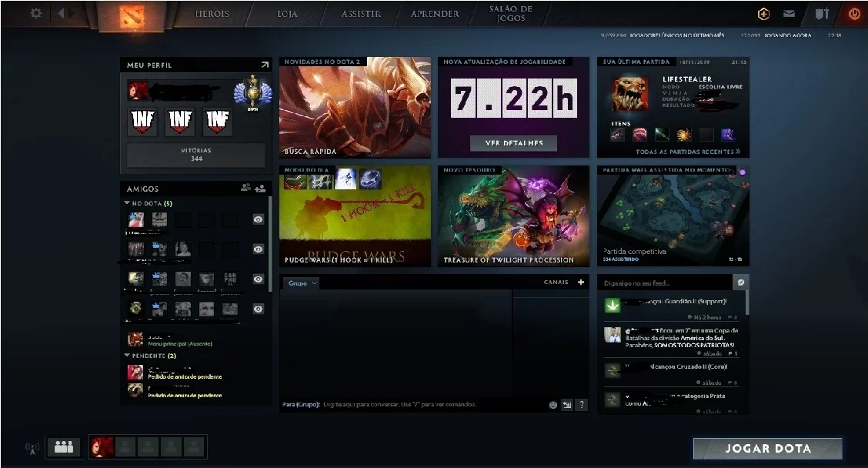Open the APRENDER tab
Viewport: 868px width, 468px height.
435,14
